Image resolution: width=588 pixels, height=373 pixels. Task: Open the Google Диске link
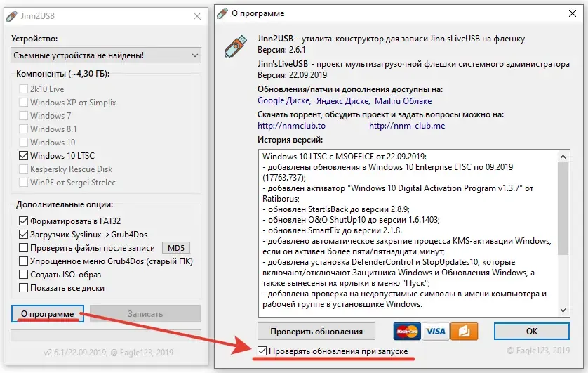tap(284, 100)
